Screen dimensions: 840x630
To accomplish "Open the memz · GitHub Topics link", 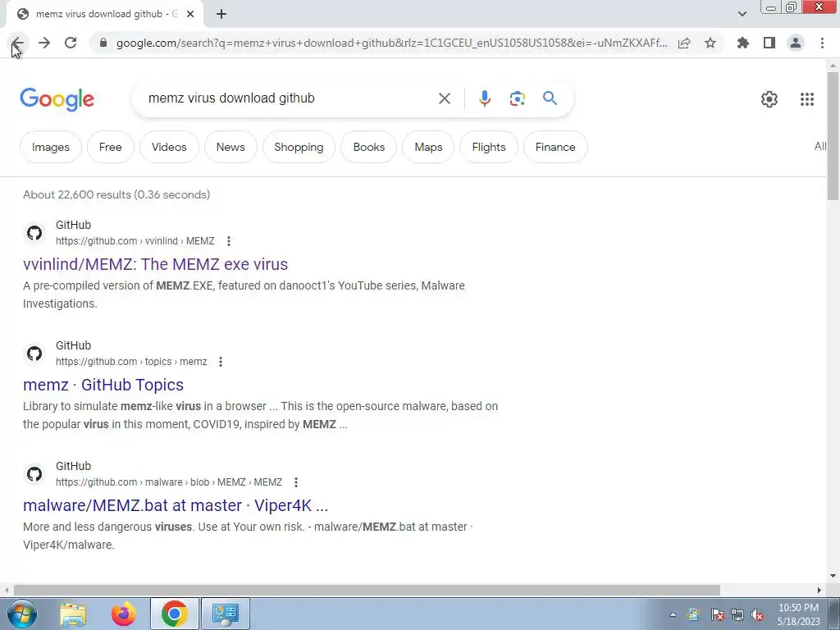I will (103, 385).
